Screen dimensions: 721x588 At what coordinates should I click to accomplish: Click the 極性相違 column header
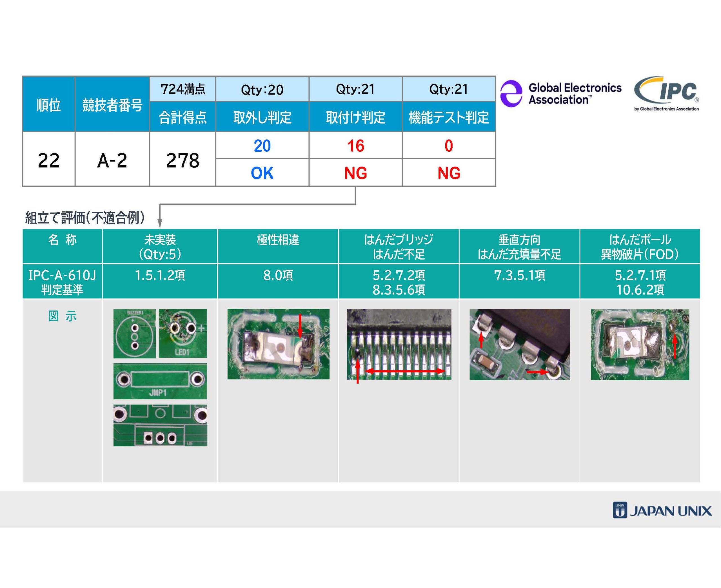[x=278, y=247]
